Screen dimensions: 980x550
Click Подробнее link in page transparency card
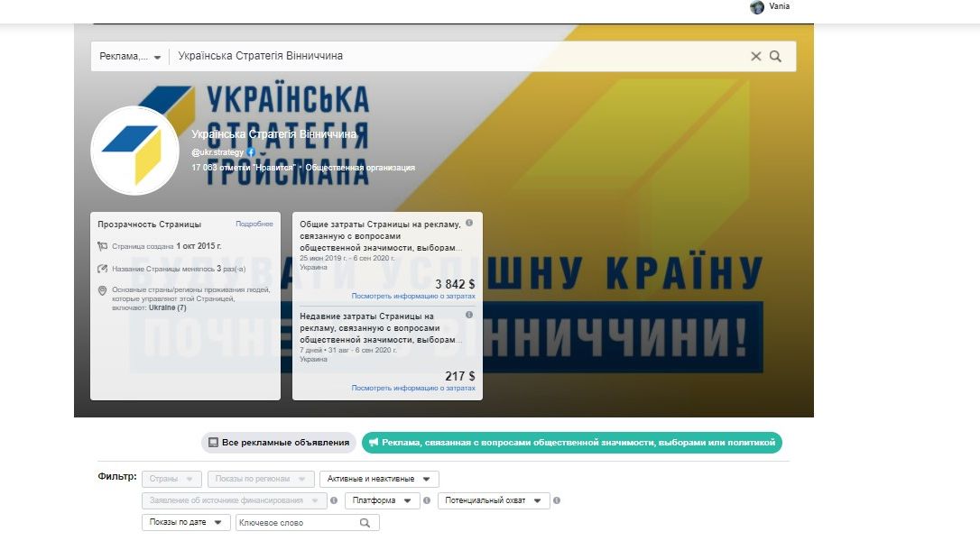(x=254, y=224)
